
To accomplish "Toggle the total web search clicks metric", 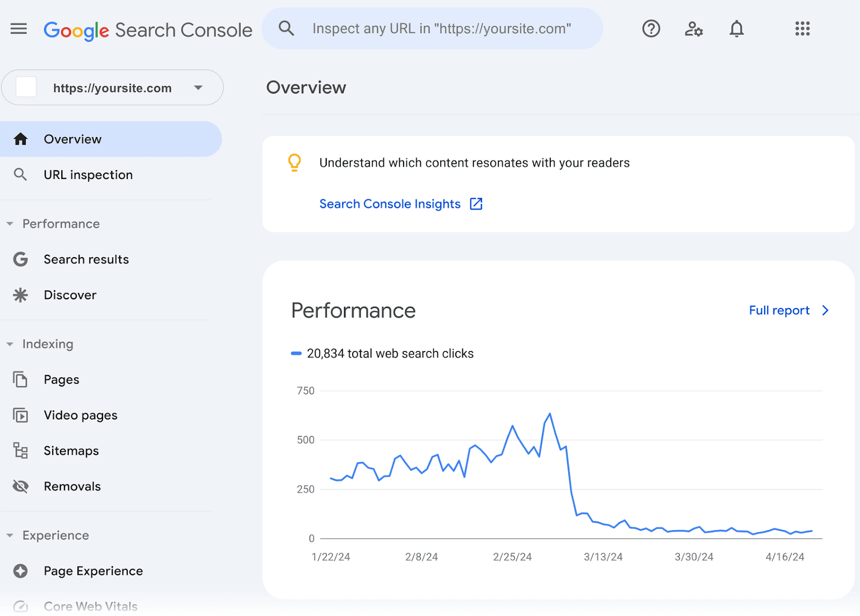I will pyautogui.click(x=383, y=353).
